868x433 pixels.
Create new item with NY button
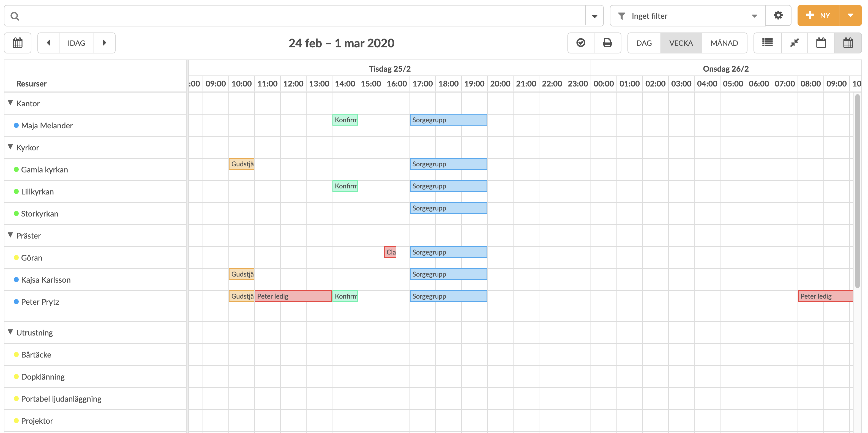[818, 15]
